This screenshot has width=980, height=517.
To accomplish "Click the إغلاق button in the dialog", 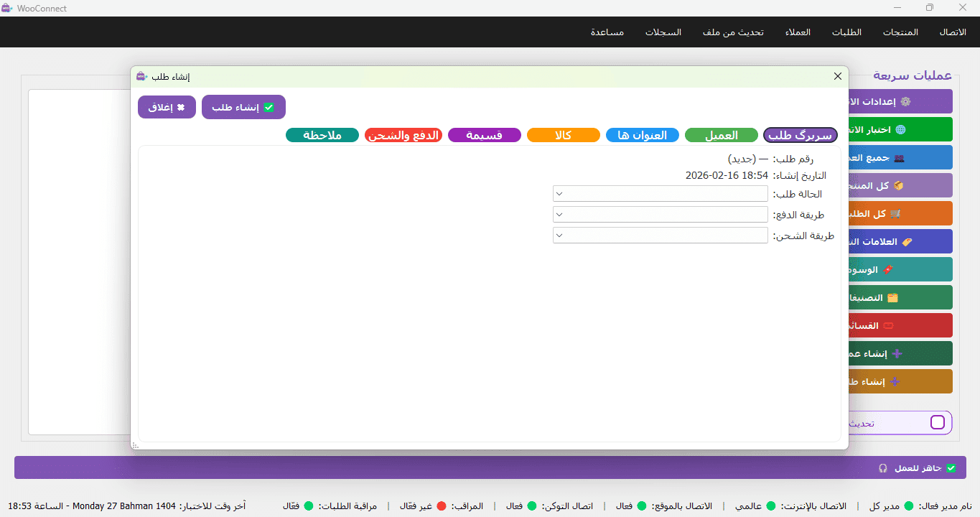I will (167, 107).
